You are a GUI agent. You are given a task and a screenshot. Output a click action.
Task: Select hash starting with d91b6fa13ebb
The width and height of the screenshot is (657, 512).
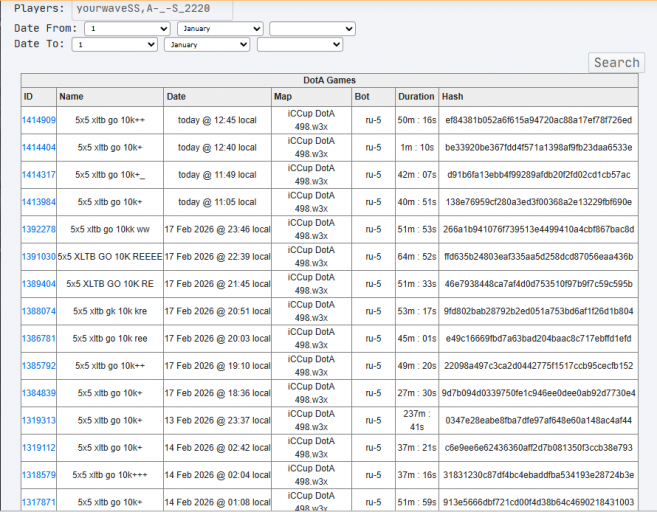click(538, 175)
